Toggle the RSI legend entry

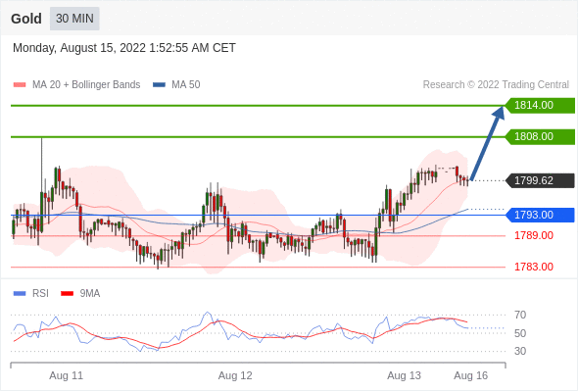click(31, 294)
